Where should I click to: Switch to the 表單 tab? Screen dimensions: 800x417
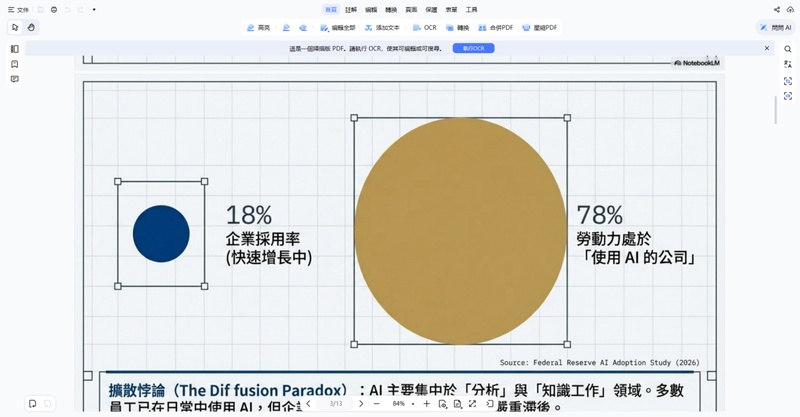pos(452,10)
